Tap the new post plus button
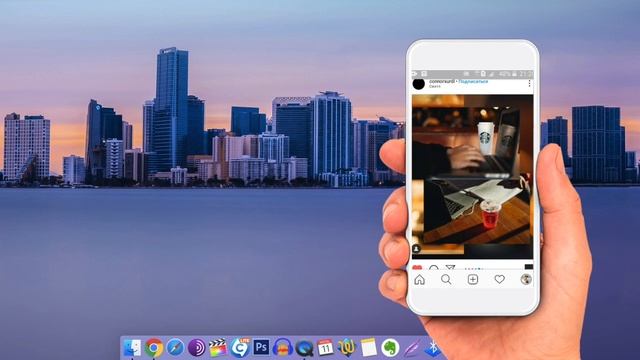The height and width of the screenshot is (360, 640). (x=473, y=280)
